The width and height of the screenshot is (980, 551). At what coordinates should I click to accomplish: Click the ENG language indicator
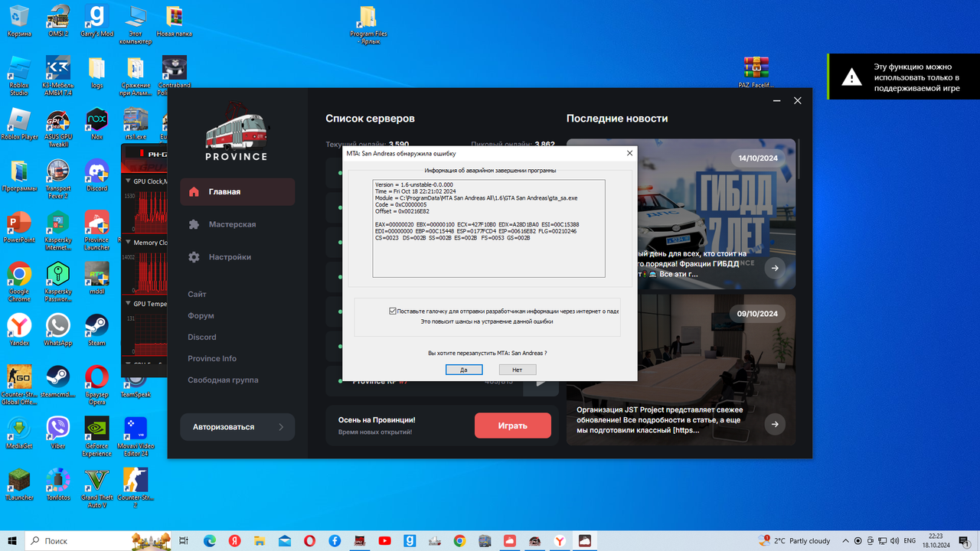tap(910, 540)
